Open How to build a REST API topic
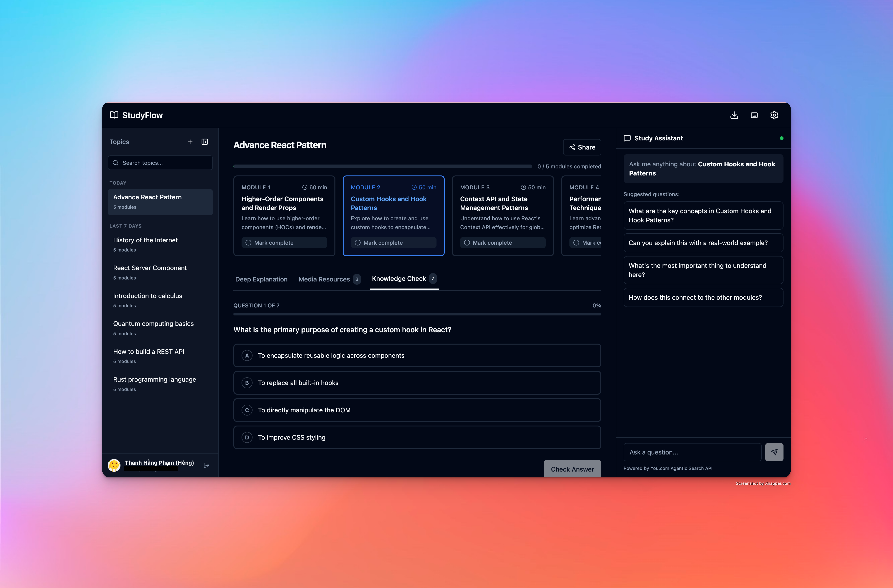The height and width of the screenshot is (588, 893). coord(160,356)
